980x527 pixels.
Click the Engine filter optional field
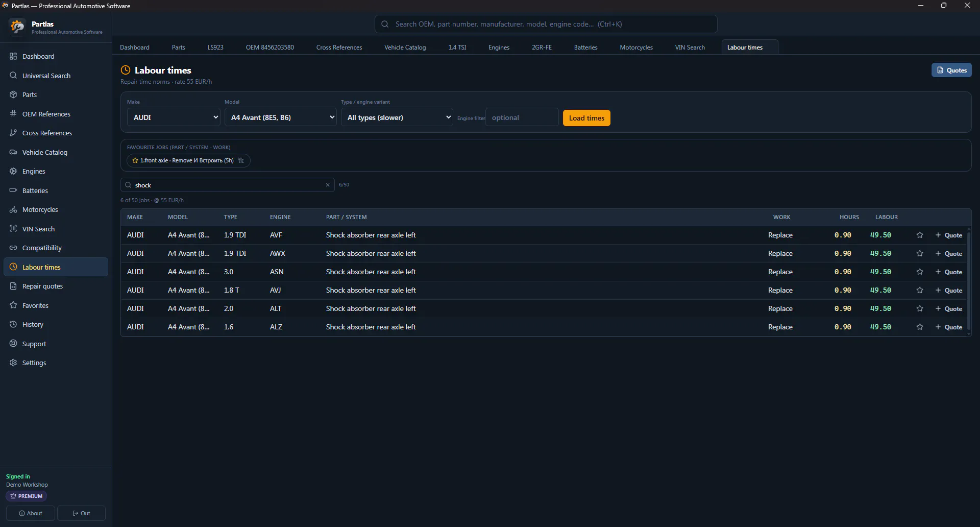(x=522, y=117)
